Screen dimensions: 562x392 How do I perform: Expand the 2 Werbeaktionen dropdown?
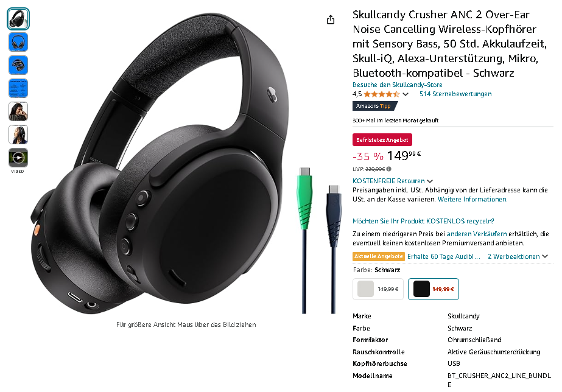518,256
